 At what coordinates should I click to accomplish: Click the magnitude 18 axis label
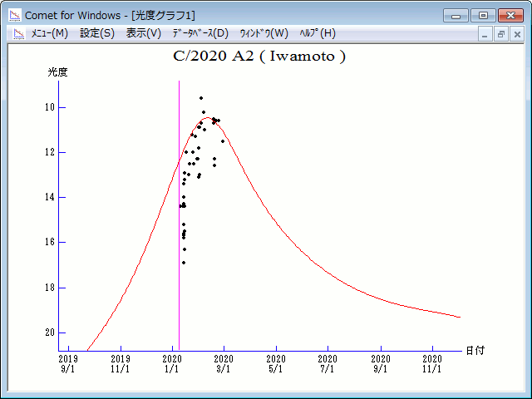click(50, 288)
